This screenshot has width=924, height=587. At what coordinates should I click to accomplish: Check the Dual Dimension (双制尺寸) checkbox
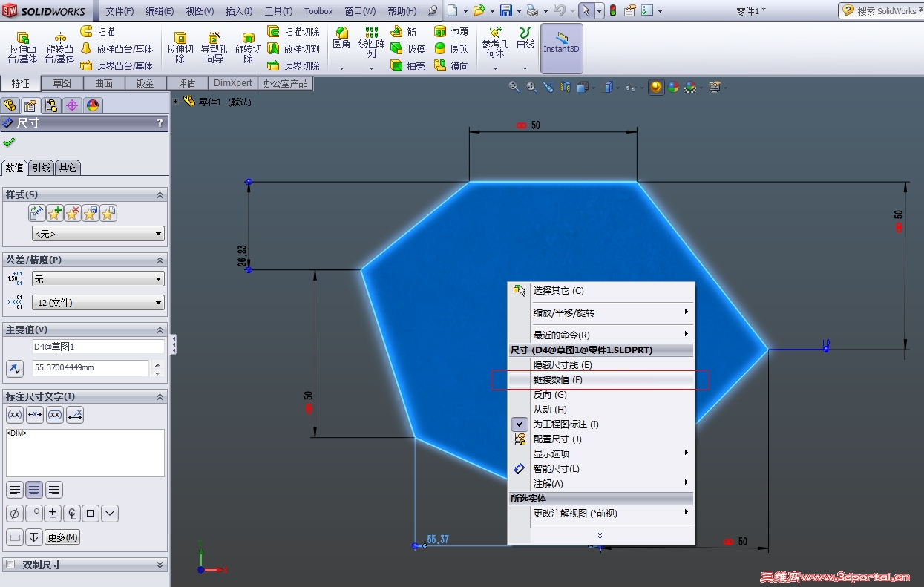pyautogui.click(x=10, y=565)
